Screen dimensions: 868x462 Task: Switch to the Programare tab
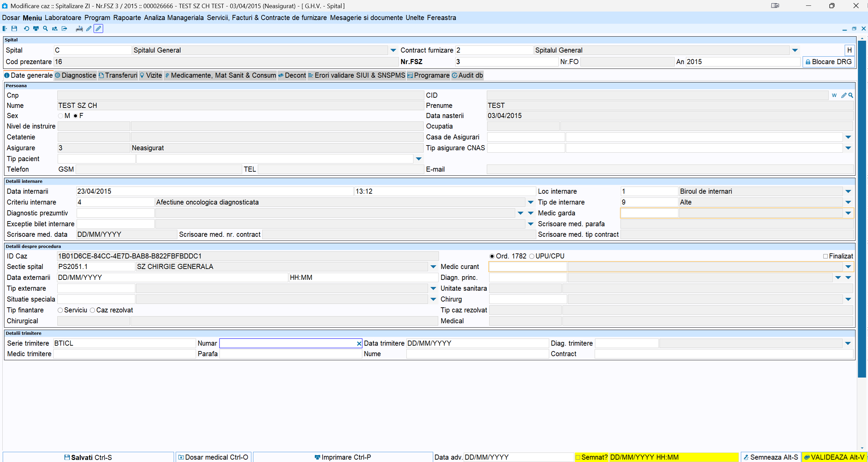428,75
